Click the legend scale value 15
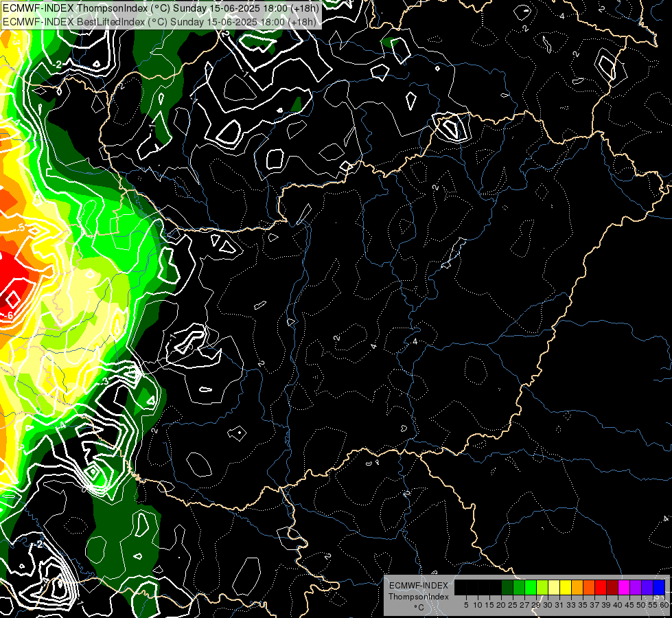Screen dimensions: 672x618 [x=489, y=605]
